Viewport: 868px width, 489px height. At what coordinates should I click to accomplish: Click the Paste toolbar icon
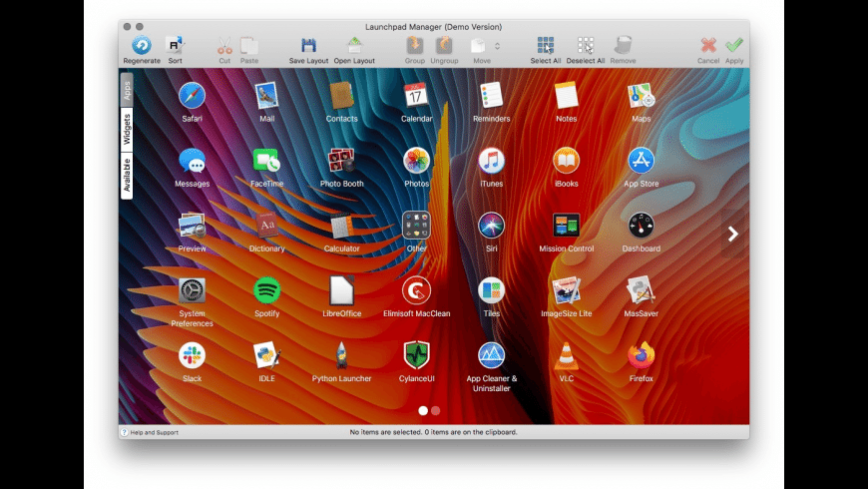click(x=249, y=46)
